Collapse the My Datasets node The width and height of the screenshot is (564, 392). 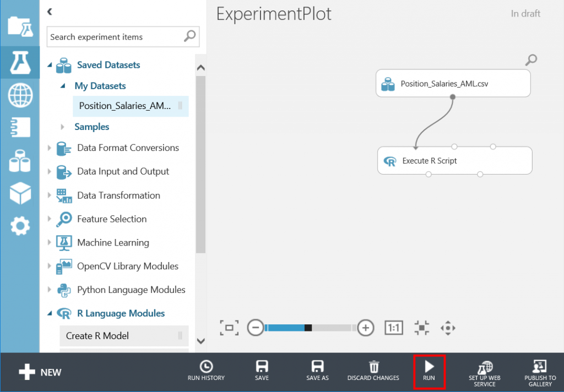coord(63,85)
